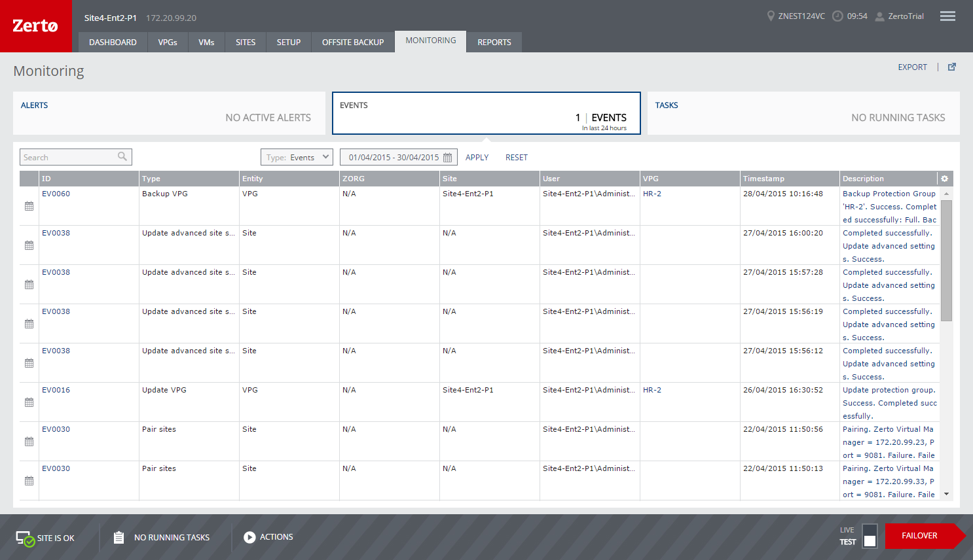The width and height of the screenshot is (973, 560).
Task: Sort by the User column header
Action: (590, 179)
